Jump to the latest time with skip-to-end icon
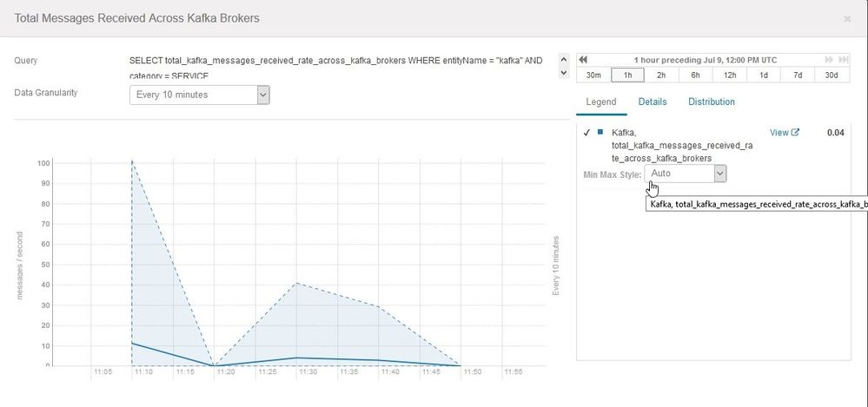The height and width of the screenshot is (407, 868). [843, 60]
